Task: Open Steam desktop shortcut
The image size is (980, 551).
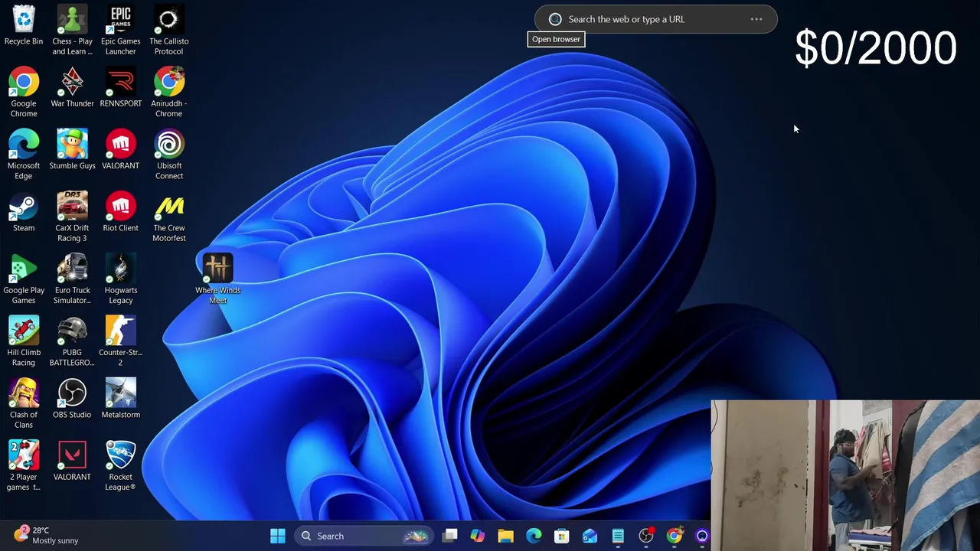Action: tap(24, 211)
